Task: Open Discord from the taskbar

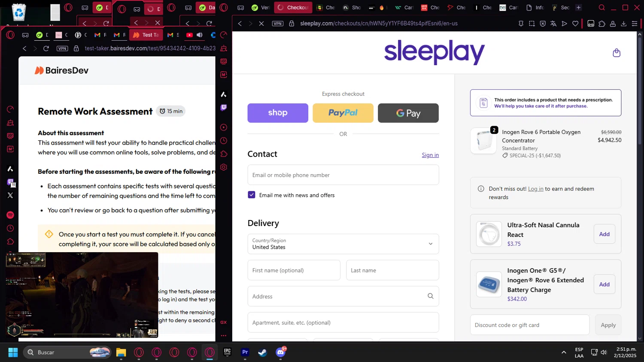Action: coord(280,352)
